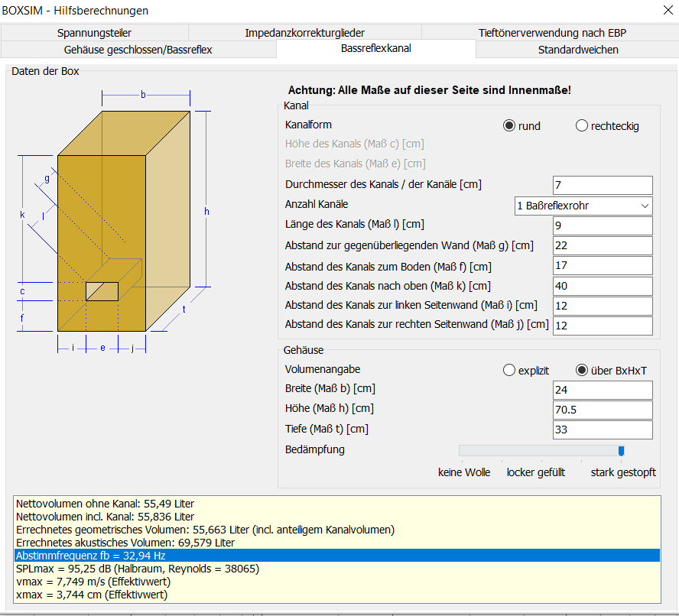Screen dimensions: 679x616
Task: Select round channel shape 'rund'
Action: coord(521,126)
